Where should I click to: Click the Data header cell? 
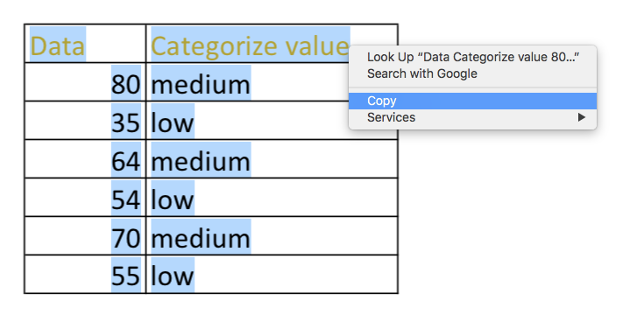click(85, 44)
